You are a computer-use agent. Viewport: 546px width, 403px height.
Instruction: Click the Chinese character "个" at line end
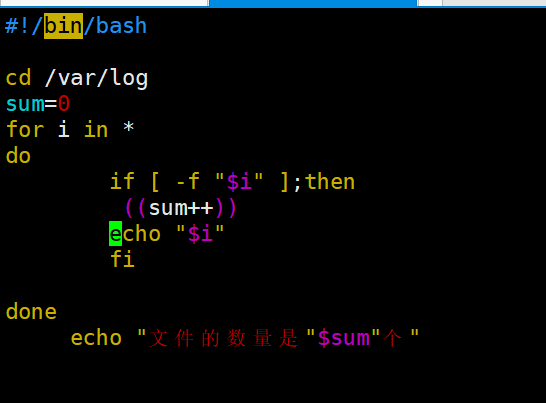click(x=392, y=338)
